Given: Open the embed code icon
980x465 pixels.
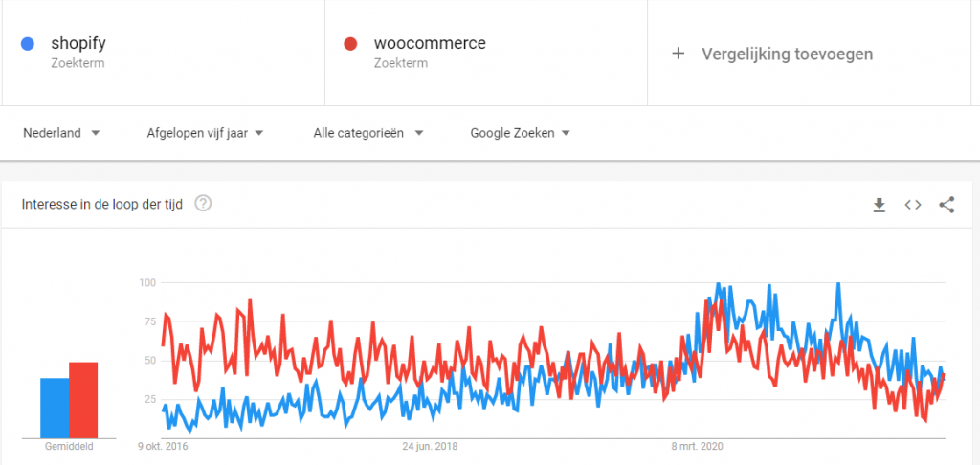Looking at the screenshot, I should [913, 204].
